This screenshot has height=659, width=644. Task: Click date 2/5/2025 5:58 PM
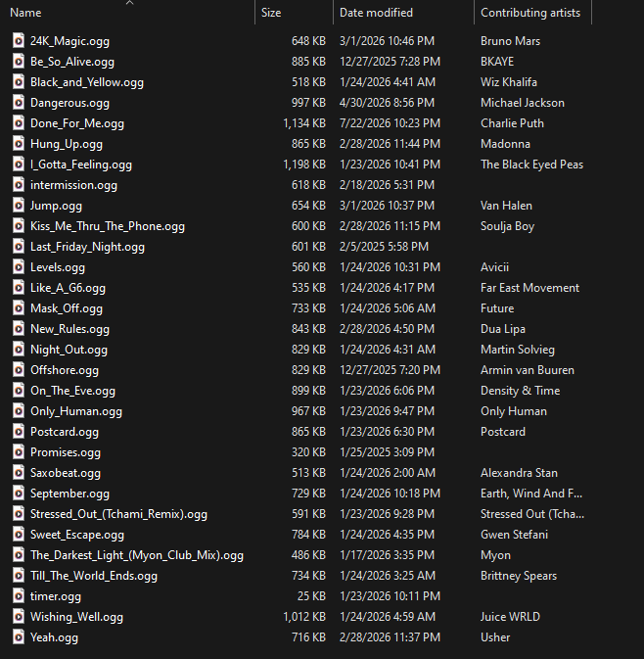coord(384,247)
